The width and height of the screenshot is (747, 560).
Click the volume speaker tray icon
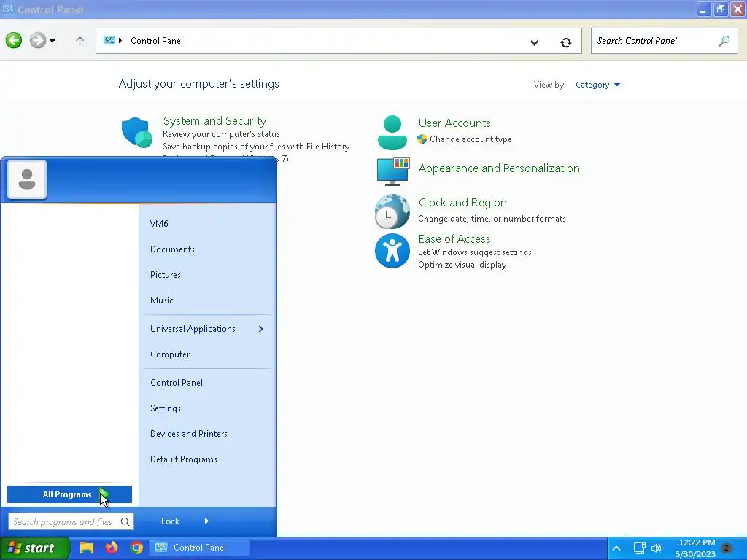click(657, 548)
